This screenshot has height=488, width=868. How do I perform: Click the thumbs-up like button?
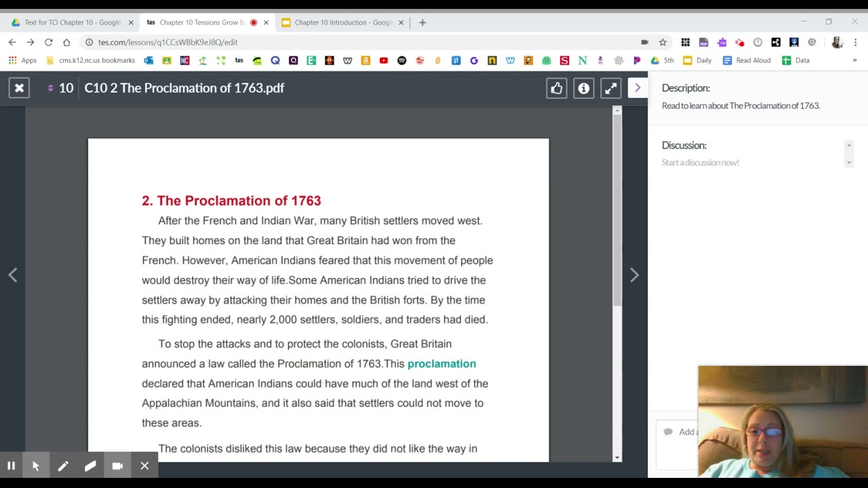(x=557, y=88)
